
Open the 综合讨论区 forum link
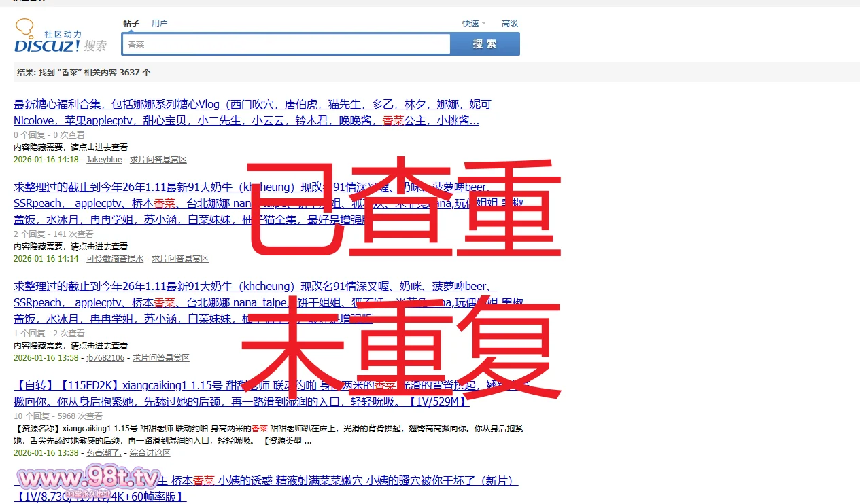[x=150, y=453]
